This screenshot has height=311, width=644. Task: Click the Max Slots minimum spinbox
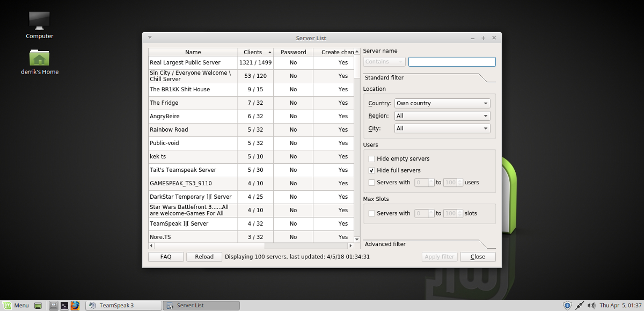[425, 213]
